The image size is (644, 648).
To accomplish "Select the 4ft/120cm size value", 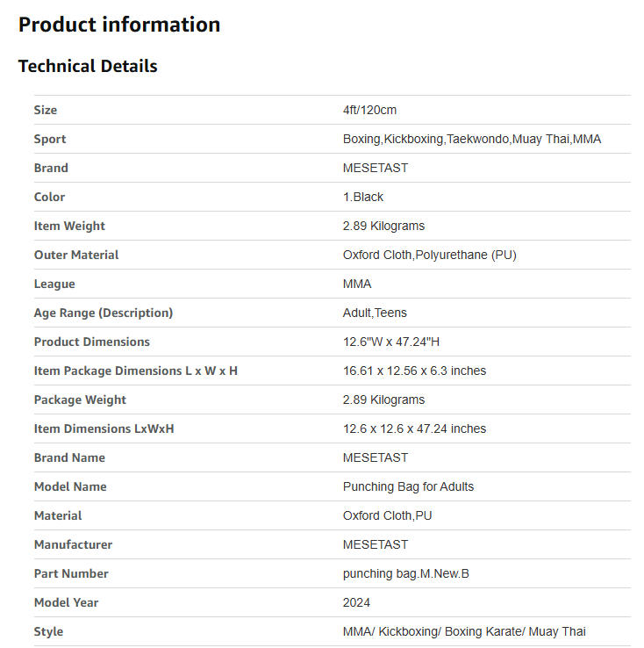I will [x=369, y=110].
